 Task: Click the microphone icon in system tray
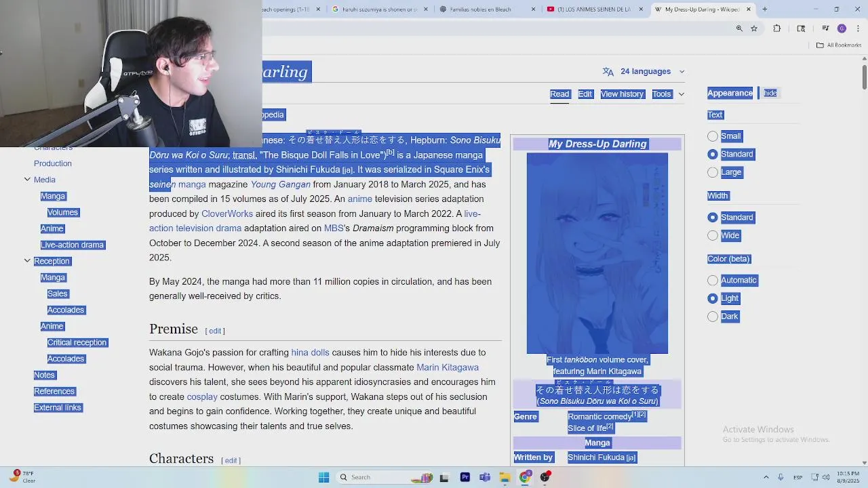coord(781,477)
